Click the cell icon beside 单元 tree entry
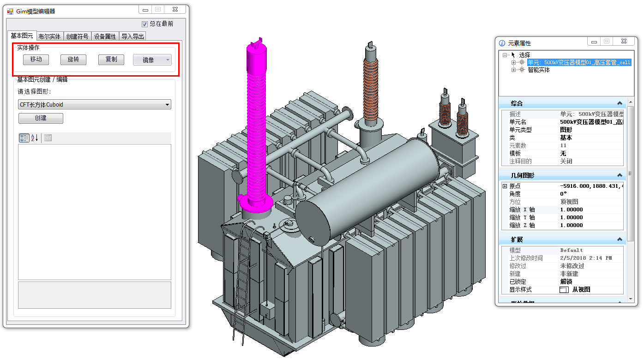 522,62
